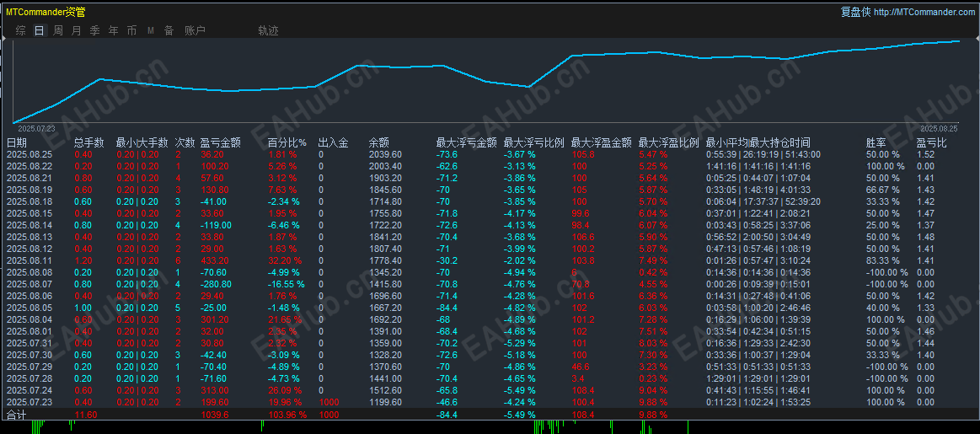Click the 总手数 column header
This screenshot has width=980, height=434.
(x=89, y=142)
